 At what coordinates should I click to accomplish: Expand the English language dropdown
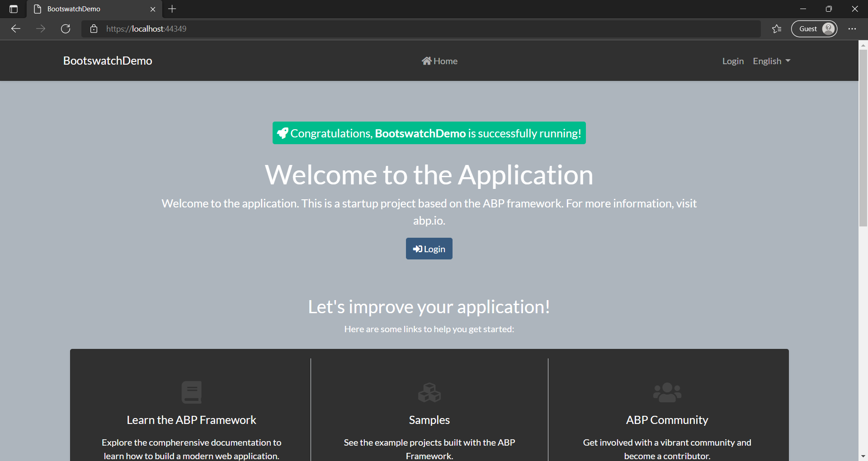click(772, 61)
